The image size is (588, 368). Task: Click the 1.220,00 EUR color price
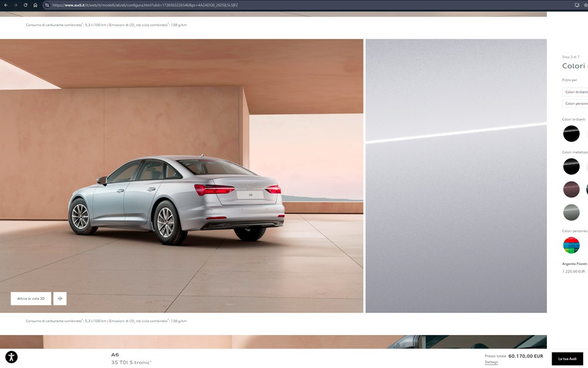click(573, 271)
